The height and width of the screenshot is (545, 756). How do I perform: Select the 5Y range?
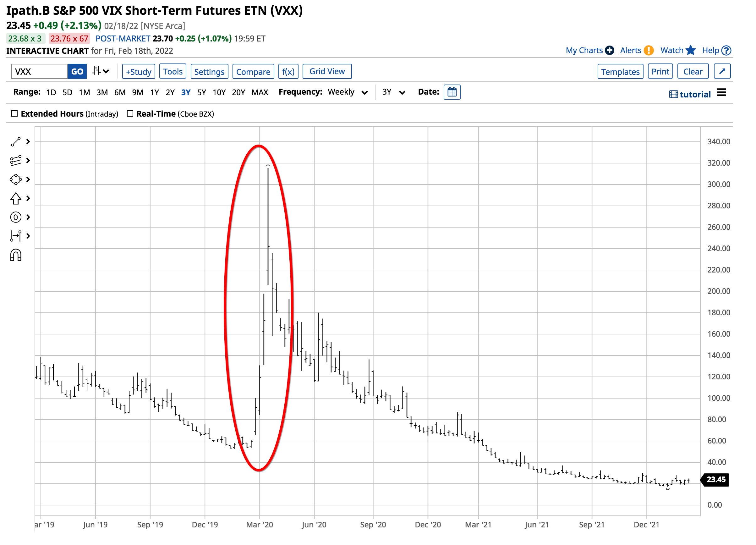(201, 92)
